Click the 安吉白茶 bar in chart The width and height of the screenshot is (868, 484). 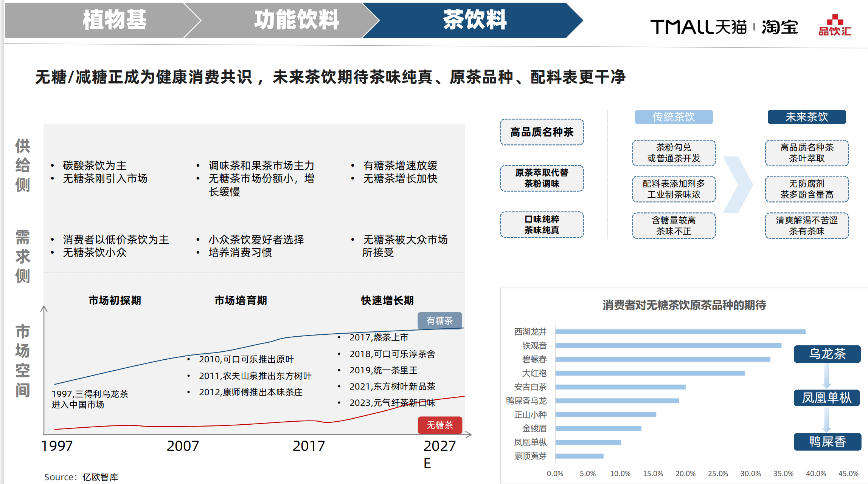(621, 387)
